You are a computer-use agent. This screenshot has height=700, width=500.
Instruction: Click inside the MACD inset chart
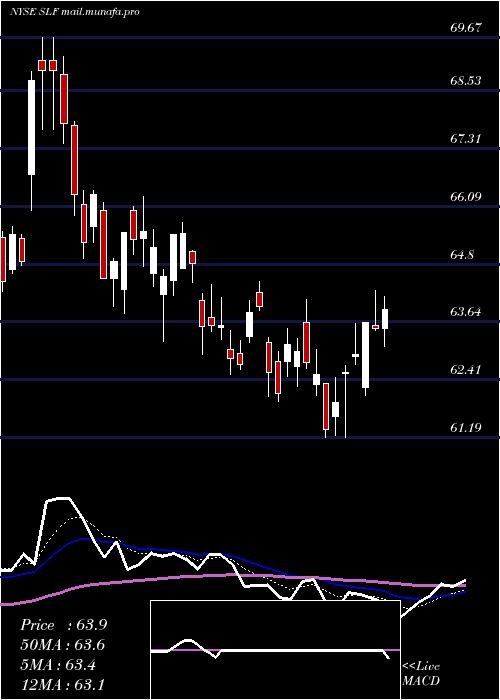pos(275,650)
